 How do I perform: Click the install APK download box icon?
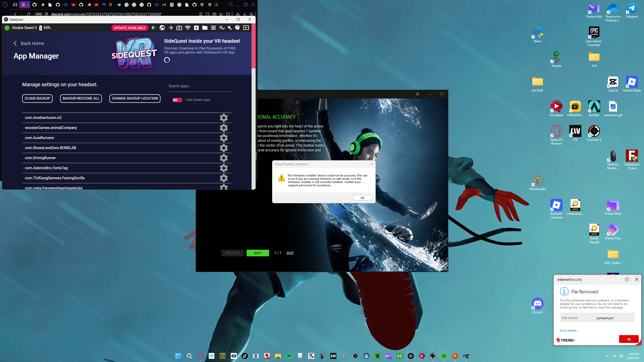(196, 28)
